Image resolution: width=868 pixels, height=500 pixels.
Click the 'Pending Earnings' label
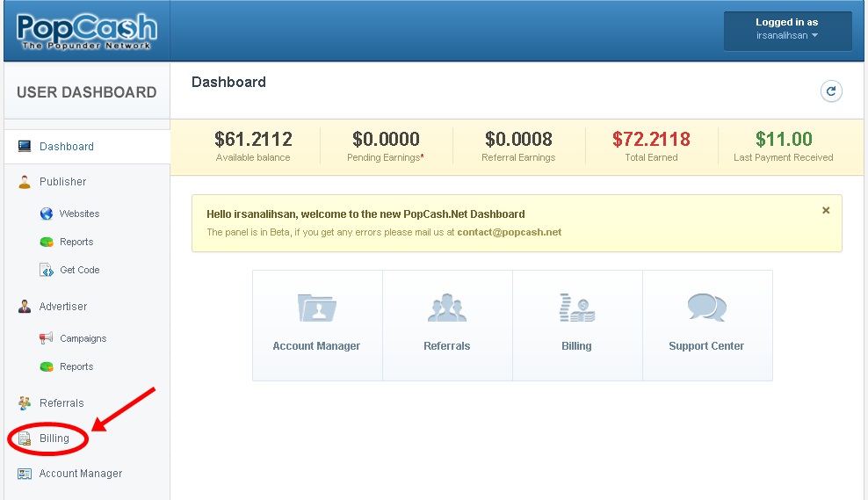(x=384, y=158)
